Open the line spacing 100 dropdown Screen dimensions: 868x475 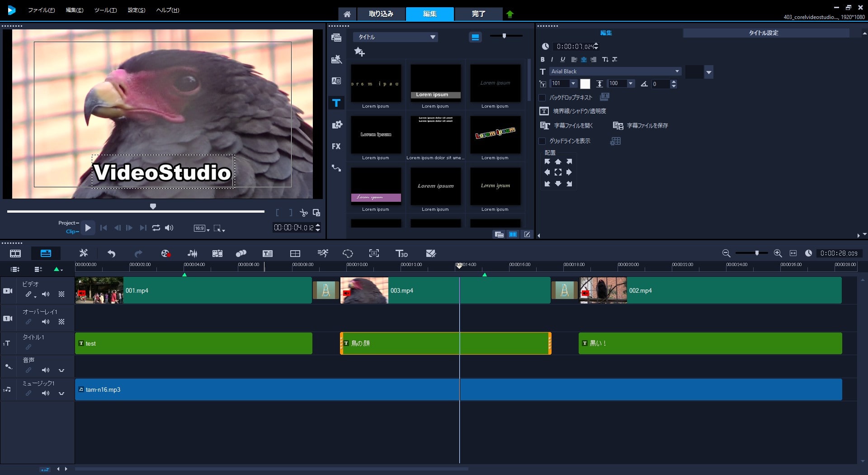pos(631,84)
